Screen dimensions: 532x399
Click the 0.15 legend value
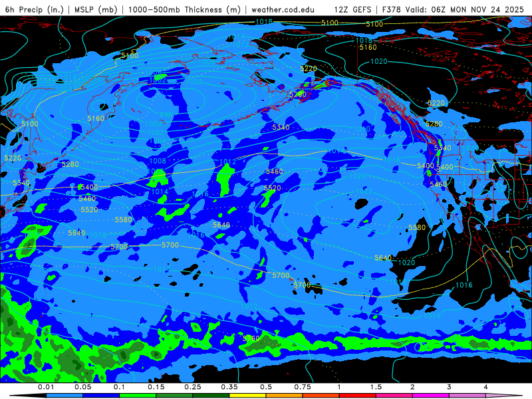[x=156, y=387]
